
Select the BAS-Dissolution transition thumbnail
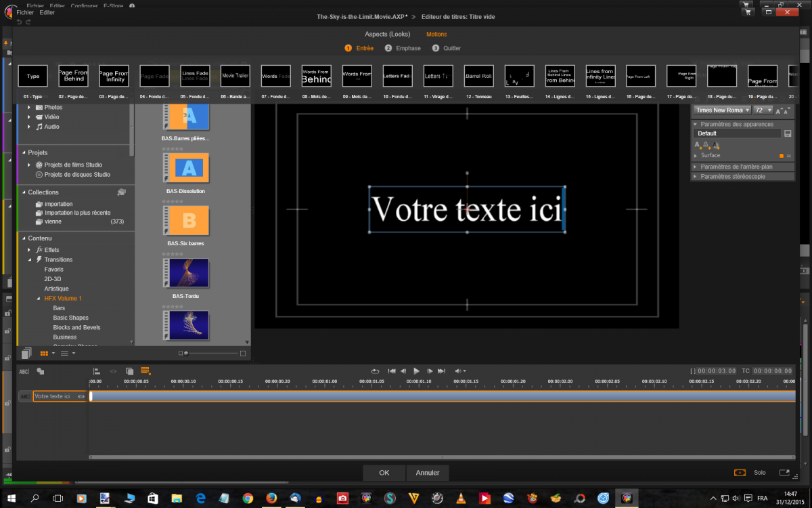[x=186, y=168]
